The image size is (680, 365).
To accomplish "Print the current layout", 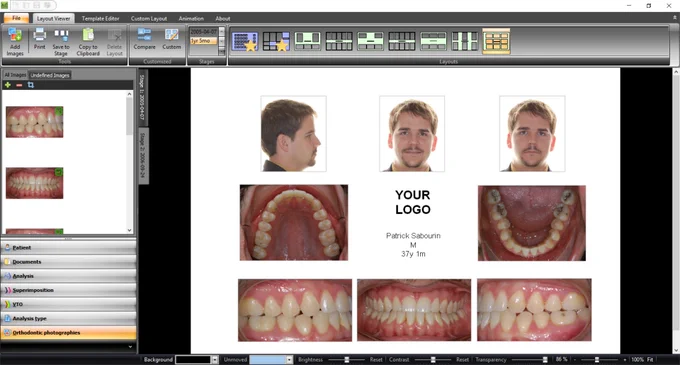I will click(39, 39).
